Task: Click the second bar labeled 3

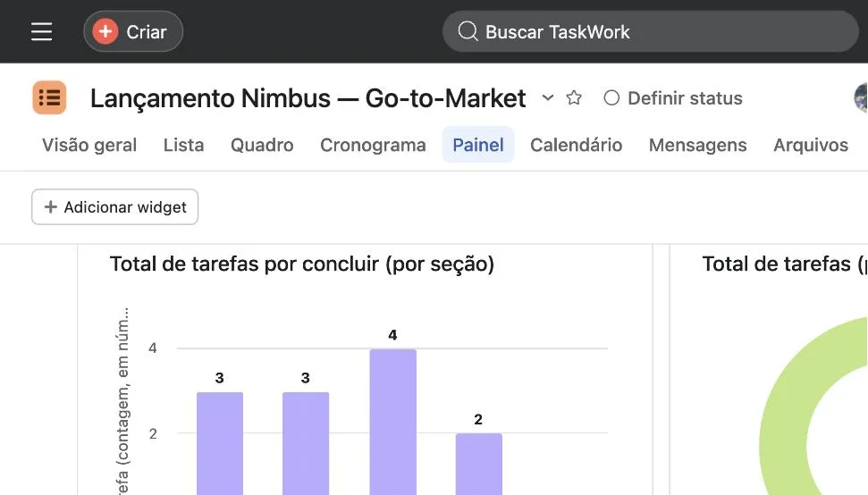Action: (x=306, y=443)
